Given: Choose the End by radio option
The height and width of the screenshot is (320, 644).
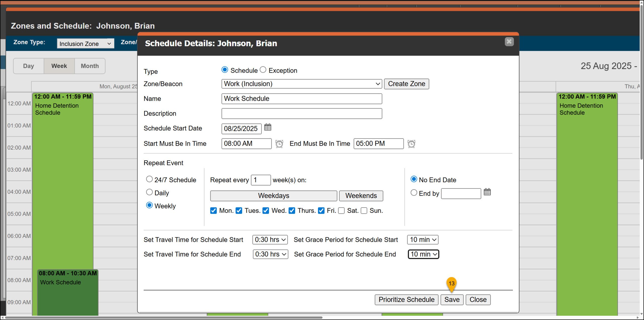Looking at the screenshot, I should [x=414, y=193].
